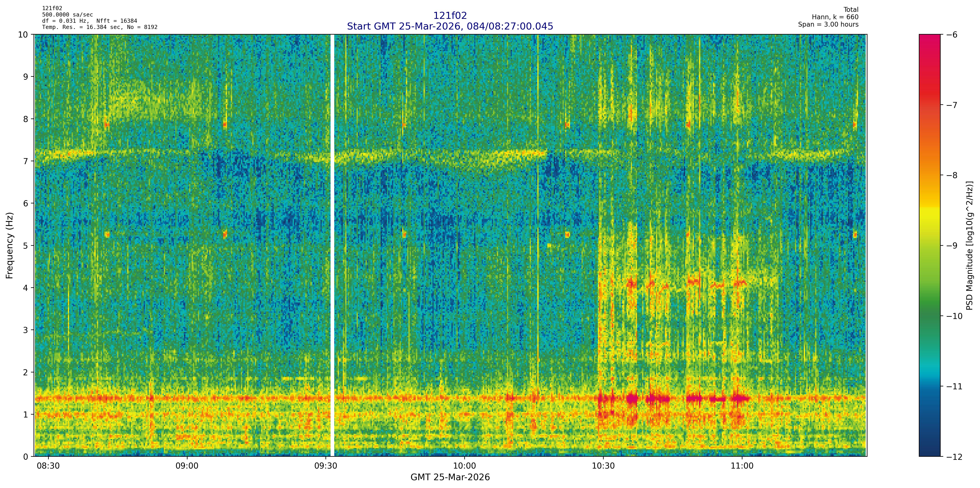
Task: Click the plot title '121f02'
Action: pyautogui.click(x=450, y=16)
